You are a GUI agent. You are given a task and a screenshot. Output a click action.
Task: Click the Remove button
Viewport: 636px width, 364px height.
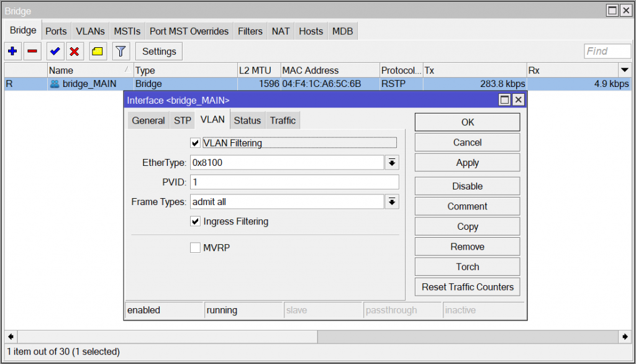(x=467, y=247)
